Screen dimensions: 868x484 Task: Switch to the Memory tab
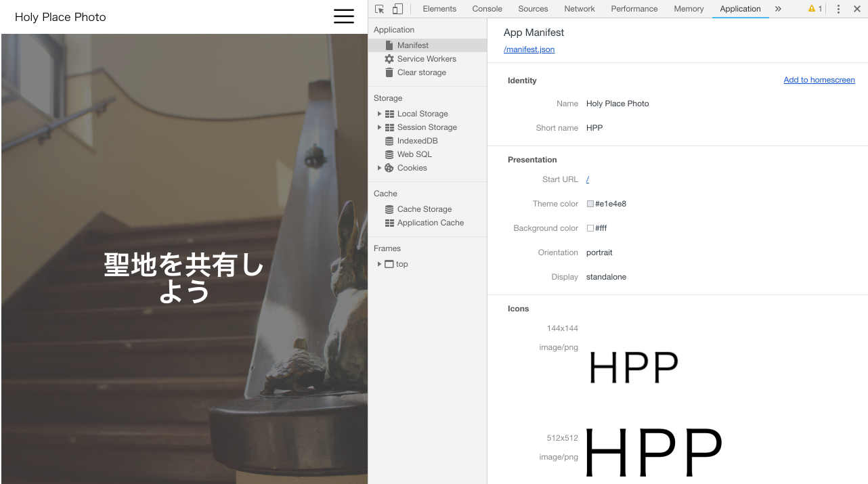[x=689, y=9]
